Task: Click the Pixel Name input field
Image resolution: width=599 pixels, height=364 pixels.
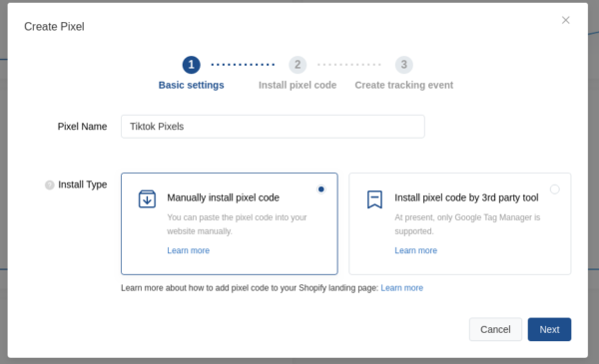Action: click(273, 127)
